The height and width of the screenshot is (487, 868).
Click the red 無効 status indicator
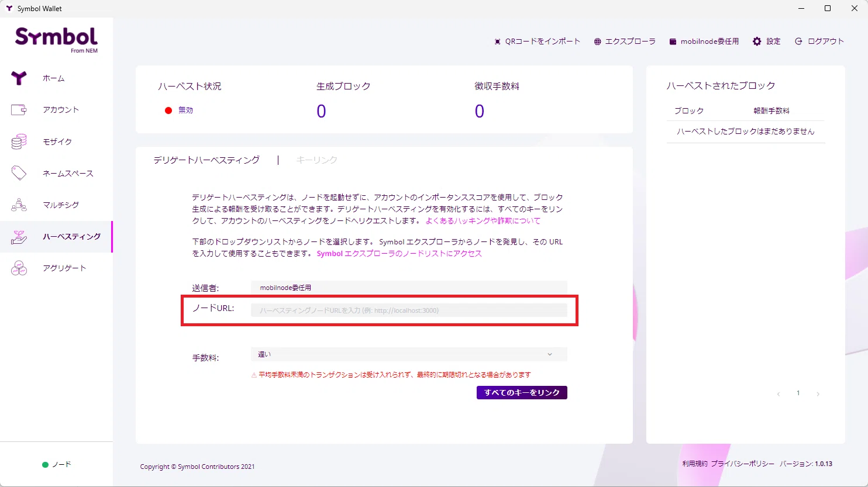tap(168, 110)
